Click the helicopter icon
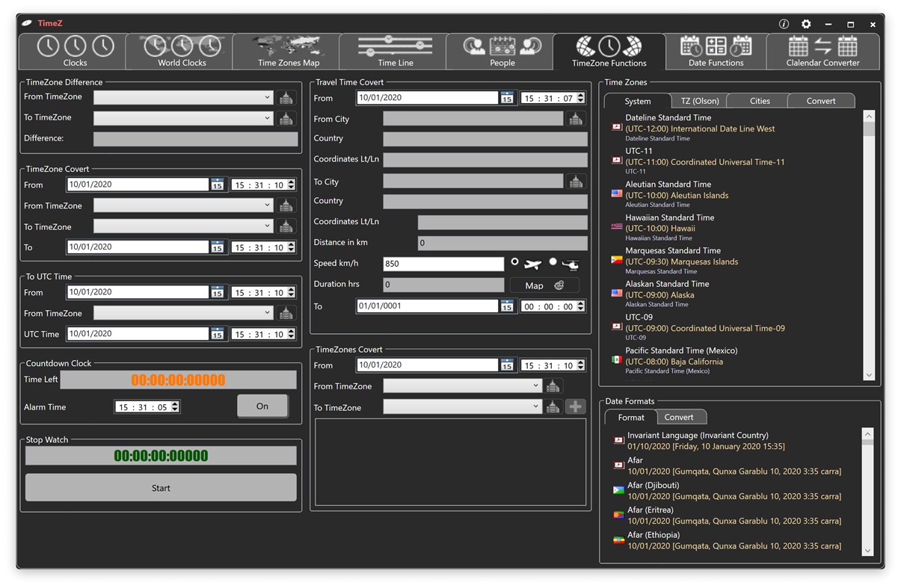 [x=571, y=264]
